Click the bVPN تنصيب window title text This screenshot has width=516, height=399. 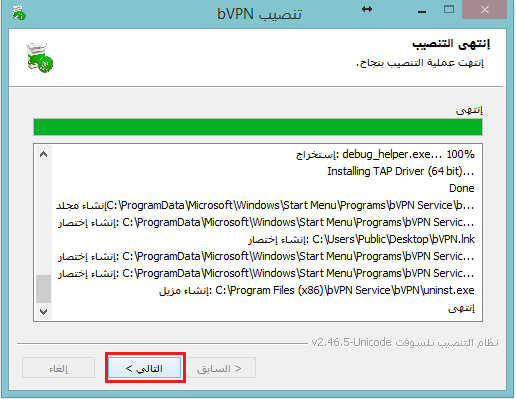coord(259,14)
